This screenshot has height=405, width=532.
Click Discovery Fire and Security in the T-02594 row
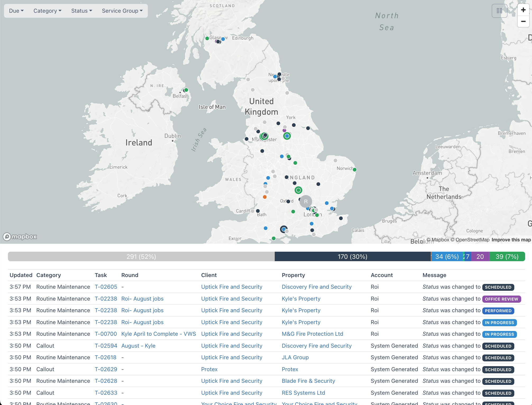(x=317, y=346)
